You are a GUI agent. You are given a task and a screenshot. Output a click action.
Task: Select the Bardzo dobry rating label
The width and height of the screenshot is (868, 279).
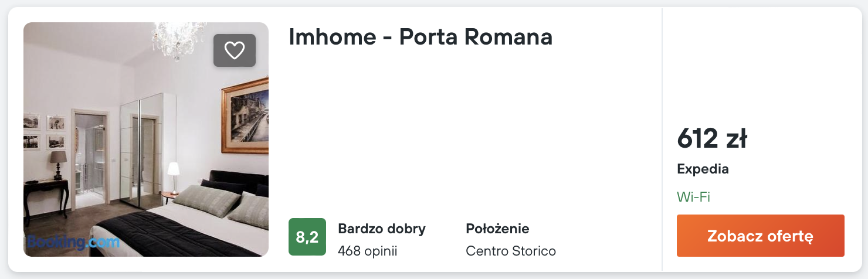point(382,228)
